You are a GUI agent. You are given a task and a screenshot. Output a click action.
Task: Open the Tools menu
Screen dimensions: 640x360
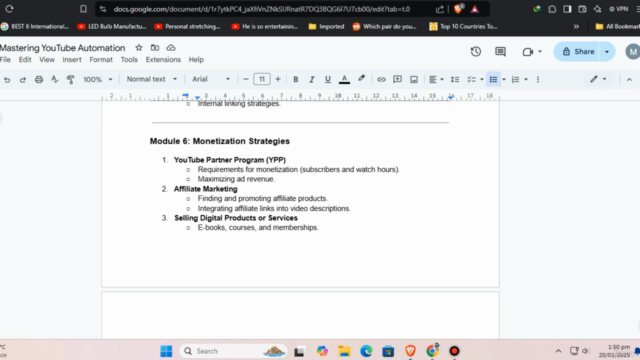click(129, 60)
